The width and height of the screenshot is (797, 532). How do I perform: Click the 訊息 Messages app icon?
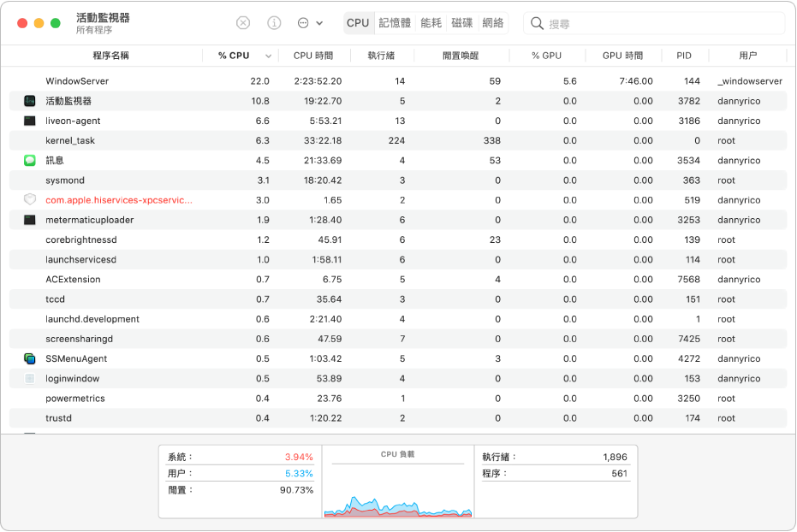click(x=30, y=161)
